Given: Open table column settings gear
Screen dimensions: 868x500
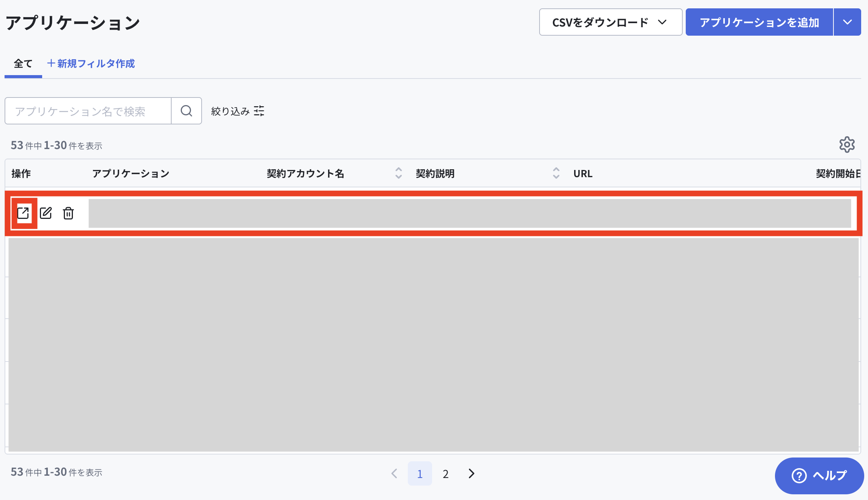Looking at the screenshot, I should 847,145.
